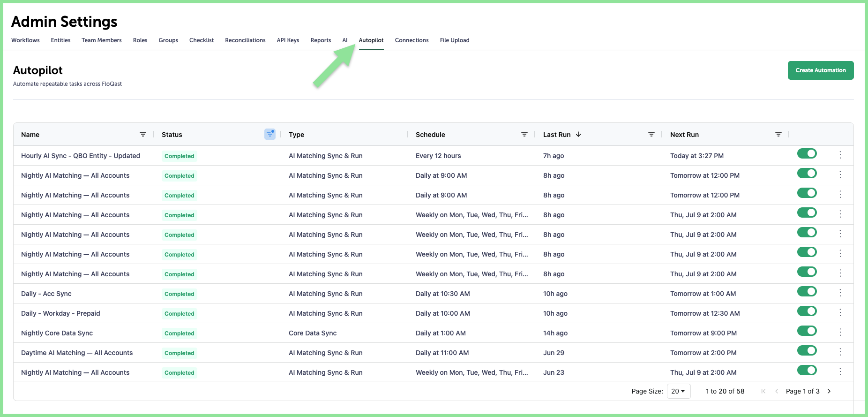Open the Name column filter menu icon
The image size is (868, 417).
pos(143,134)
